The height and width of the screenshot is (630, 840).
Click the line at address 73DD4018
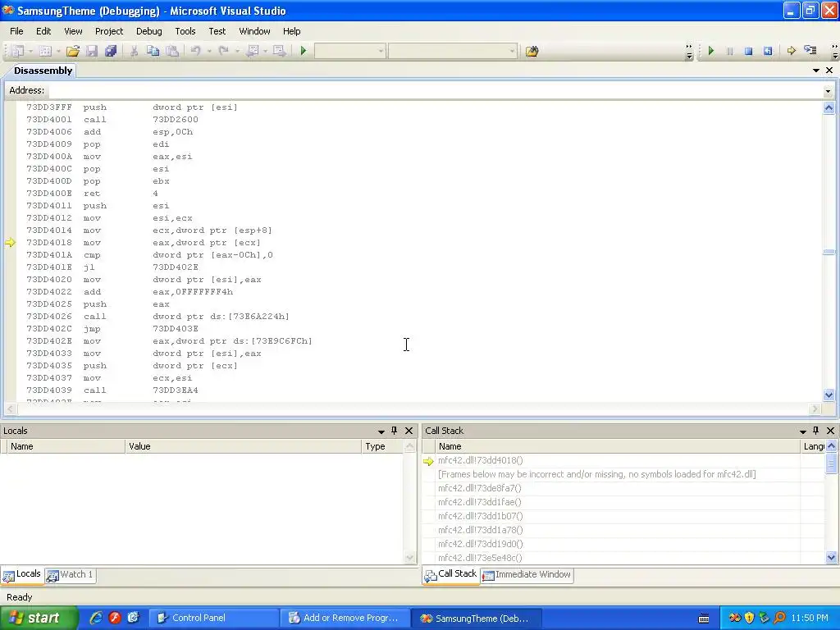(x=144, y=243)
